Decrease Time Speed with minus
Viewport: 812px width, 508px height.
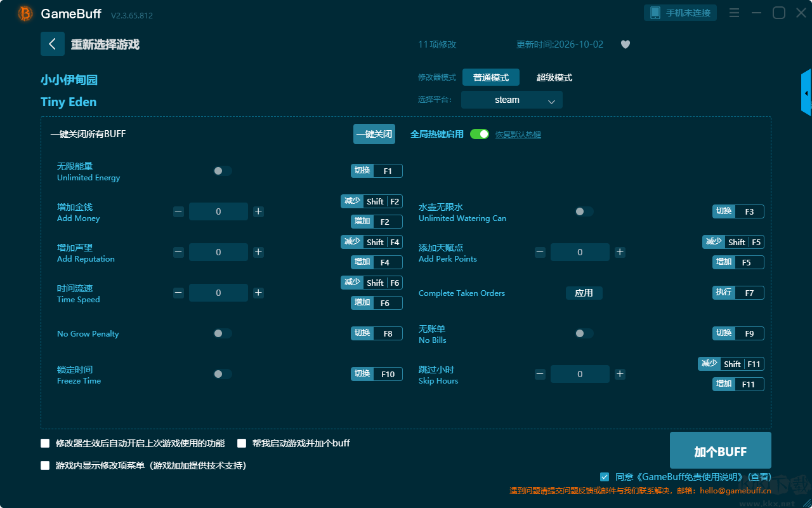(x=178, y=293)
